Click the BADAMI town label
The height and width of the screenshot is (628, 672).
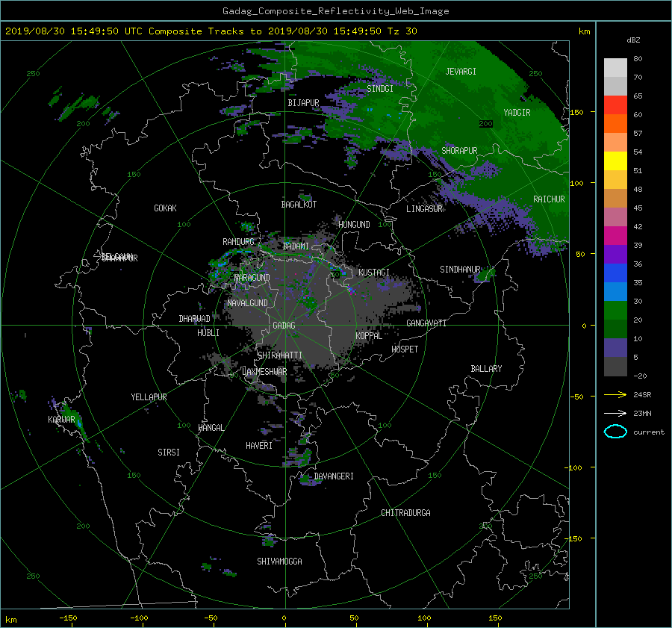(296, 246)
